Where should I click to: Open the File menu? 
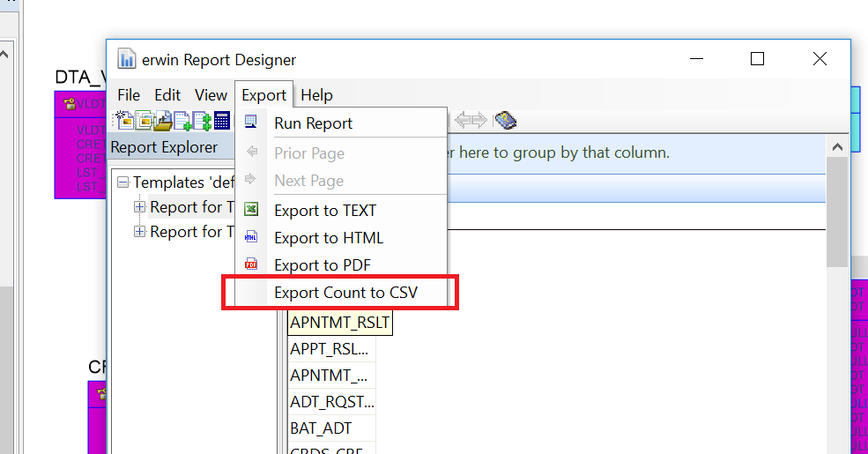point(129,95)
